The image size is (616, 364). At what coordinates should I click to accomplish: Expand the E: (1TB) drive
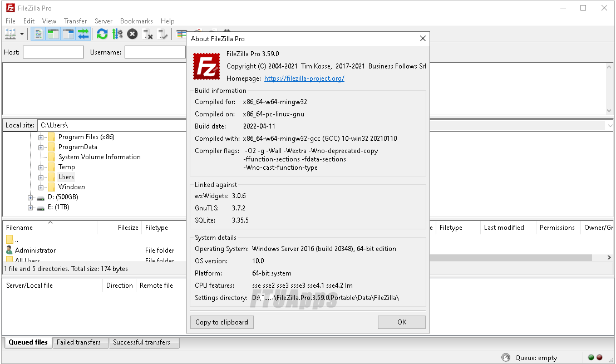tap(30, 208)
